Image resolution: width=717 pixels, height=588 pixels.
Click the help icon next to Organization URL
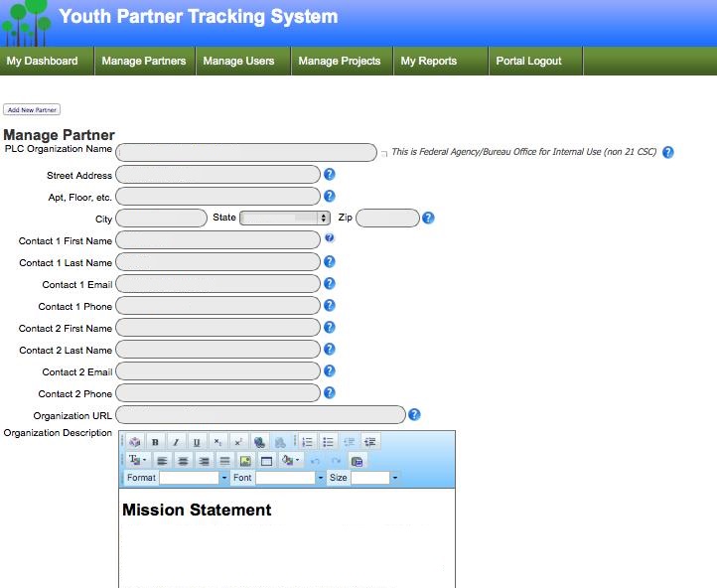[x=414, y=415]
